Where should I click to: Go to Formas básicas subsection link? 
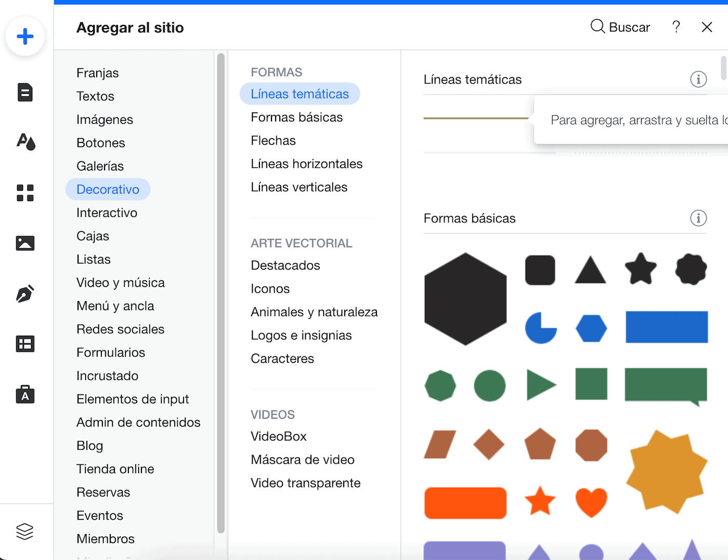coord(296,118)
